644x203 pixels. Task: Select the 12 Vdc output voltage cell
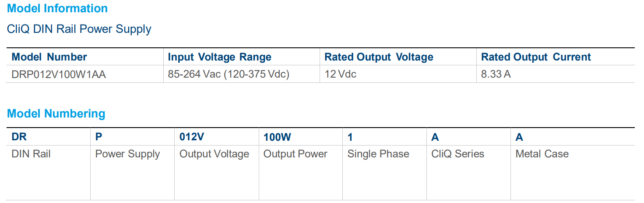(340, 75)
